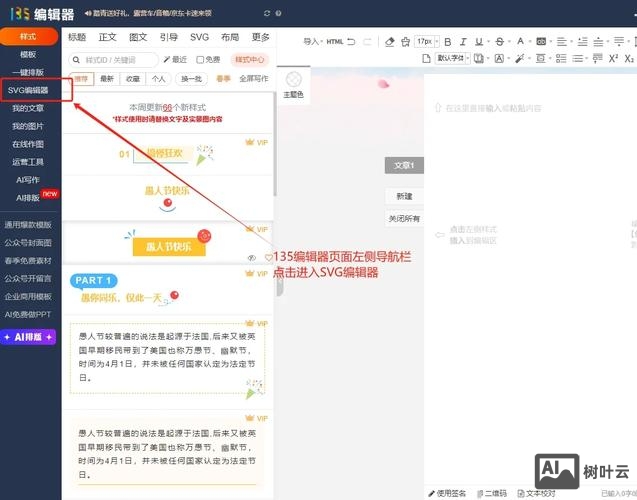Click the 关闭所有 button
The image size is (637, 500).
[x=404, y=219]
